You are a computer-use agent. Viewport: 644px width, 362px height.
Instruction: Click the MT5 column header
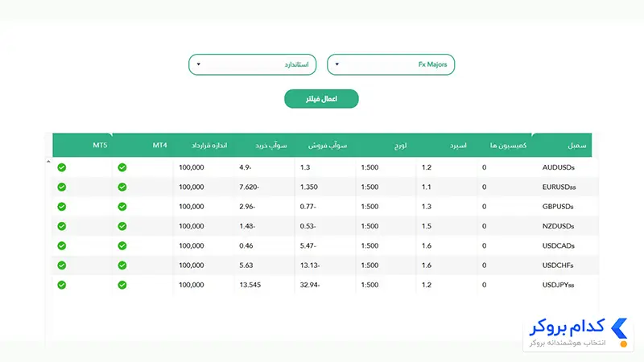coord(100,146)
